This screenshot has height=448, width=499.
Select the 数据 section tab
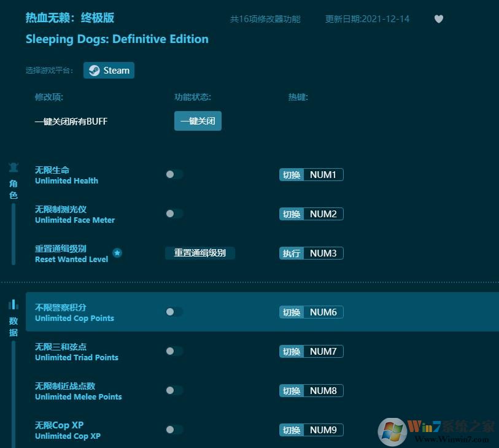click(14, 326)
